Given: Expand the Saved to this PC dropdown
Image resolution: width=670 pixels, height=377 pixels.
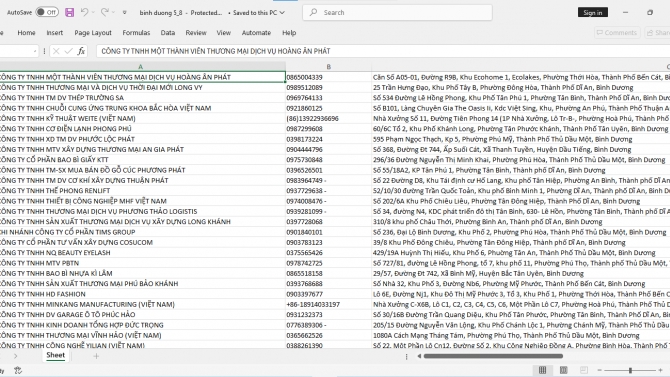Looking at the screenshot, I should click(x=282, y=13).
